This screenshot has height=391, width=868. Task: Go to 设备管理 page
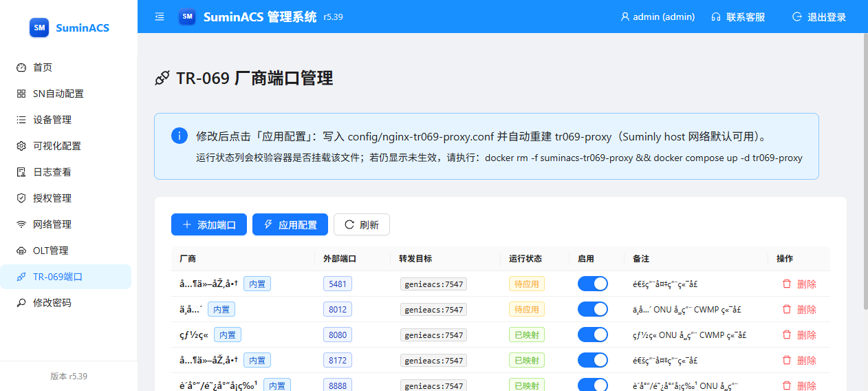pyautogui.click(x=65, y=120)
